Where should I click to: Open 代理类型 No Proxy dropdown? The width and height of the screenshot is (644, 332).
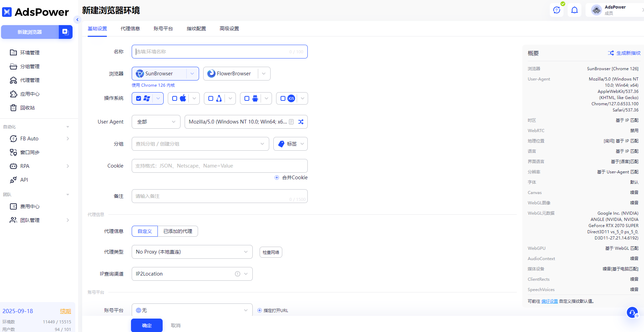pos(192,252)
